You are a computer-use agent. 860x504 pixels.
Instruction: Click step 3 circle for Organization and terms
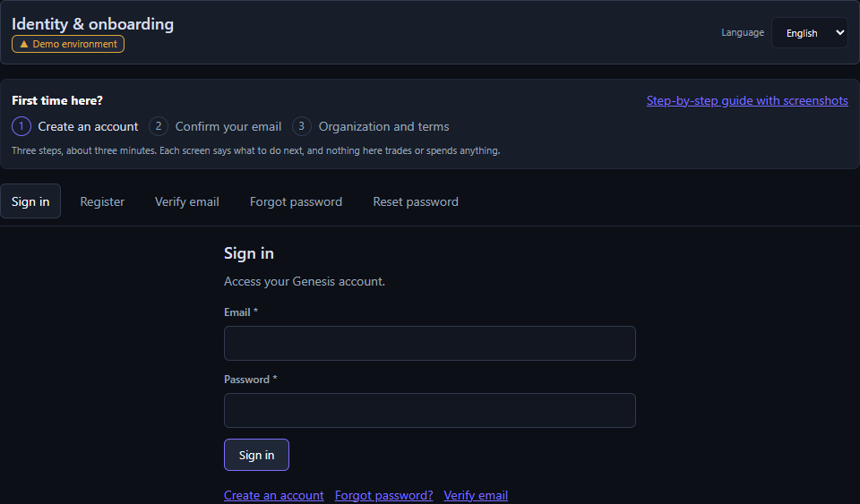pyautogui.click(x=302, y=126)
